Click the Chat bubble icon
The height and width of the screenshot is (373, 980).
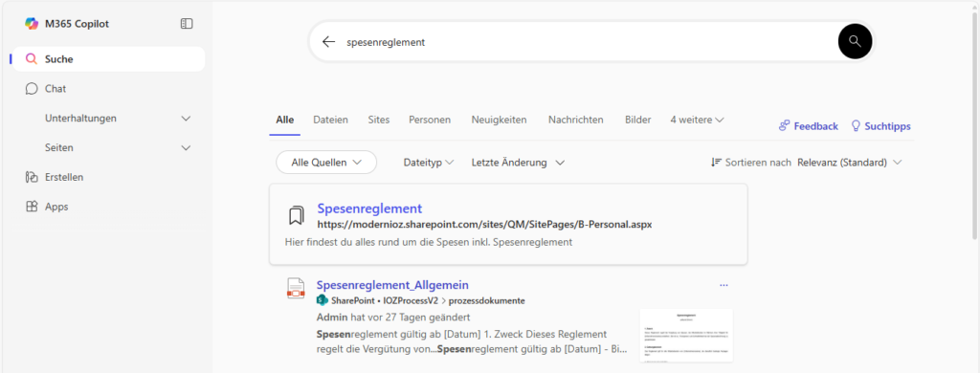(x=32, y=89)
